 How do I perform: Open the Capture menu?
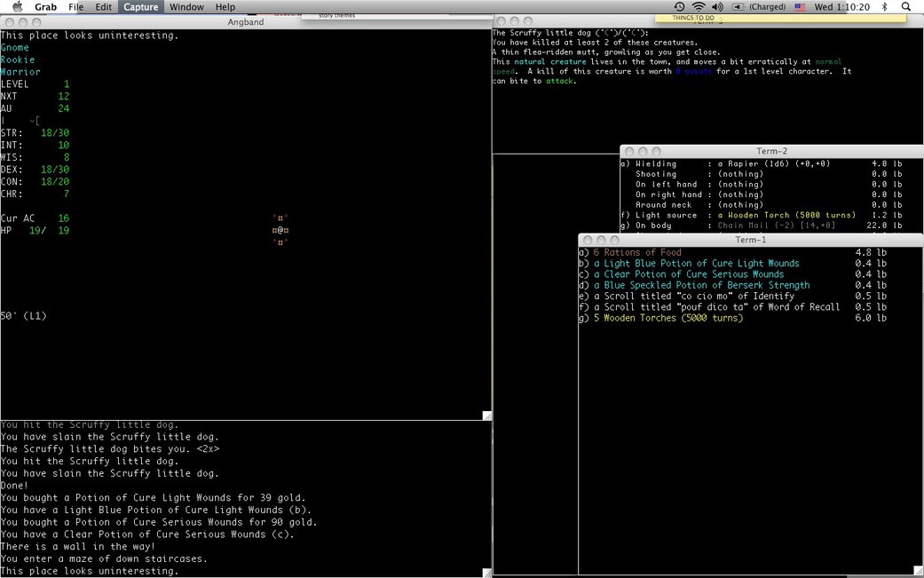(x=140, y=7)
